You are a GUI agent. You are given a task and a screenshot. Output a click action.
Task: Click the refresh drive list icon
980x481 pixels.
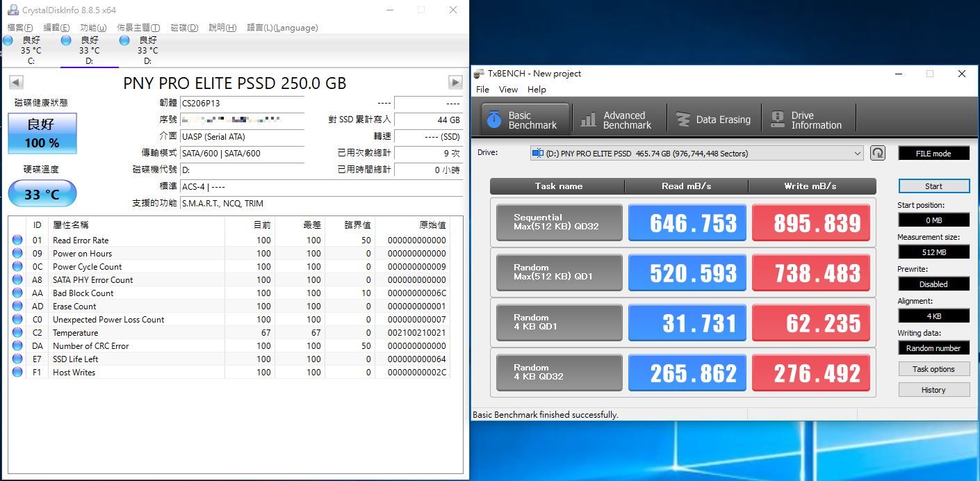tap(878, 154)
